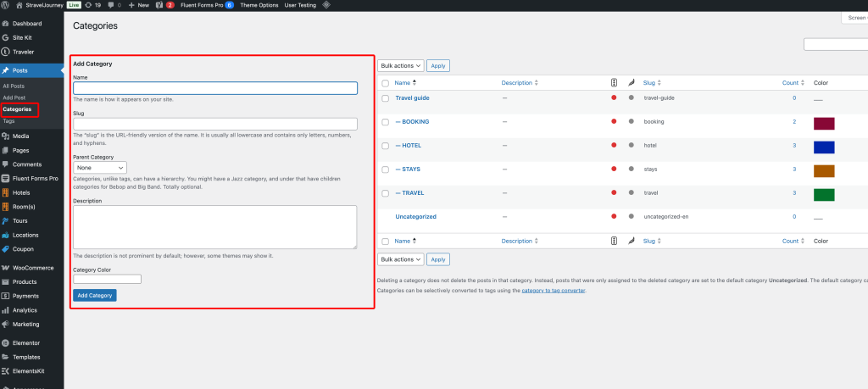Select the BOOKING category checkbox
Screen dimensions: 868x389
[385, 122]
